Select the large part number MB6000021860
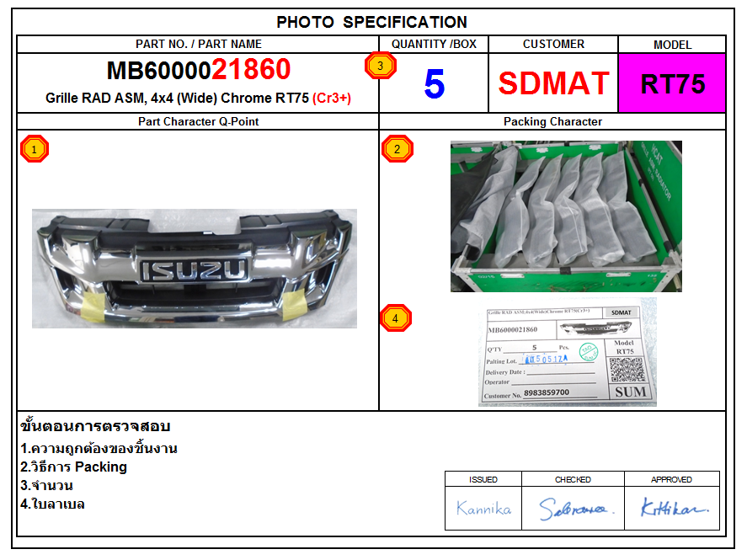747x560 pixels. click(x=199, y=70)
